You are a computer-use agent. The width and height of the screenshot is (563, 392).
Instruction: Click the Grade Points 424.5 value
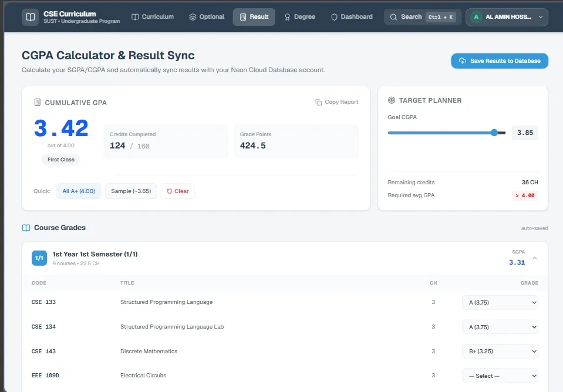coord(253,146)
